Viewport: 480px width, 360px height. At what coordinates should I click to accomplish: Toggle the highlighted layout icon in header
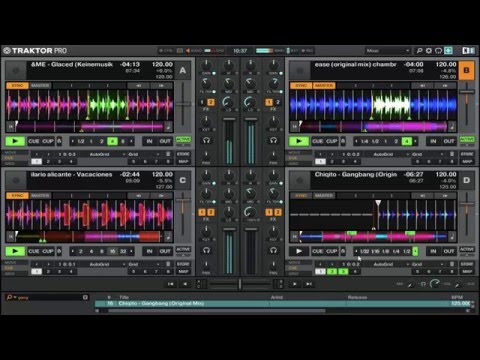[x=449, y=51]
